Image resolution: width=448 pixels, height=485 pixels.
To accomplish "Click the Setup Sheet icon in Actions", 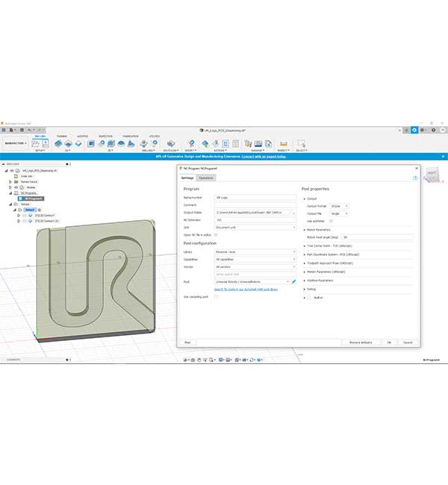I will coord(236,143).
